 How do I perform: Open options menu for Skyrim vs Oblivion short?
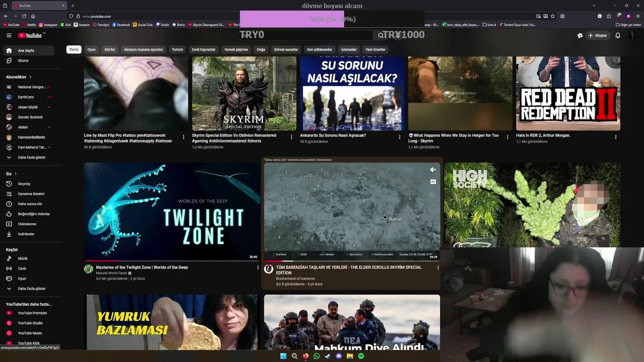pyautogui.click(x=291, y=137)
